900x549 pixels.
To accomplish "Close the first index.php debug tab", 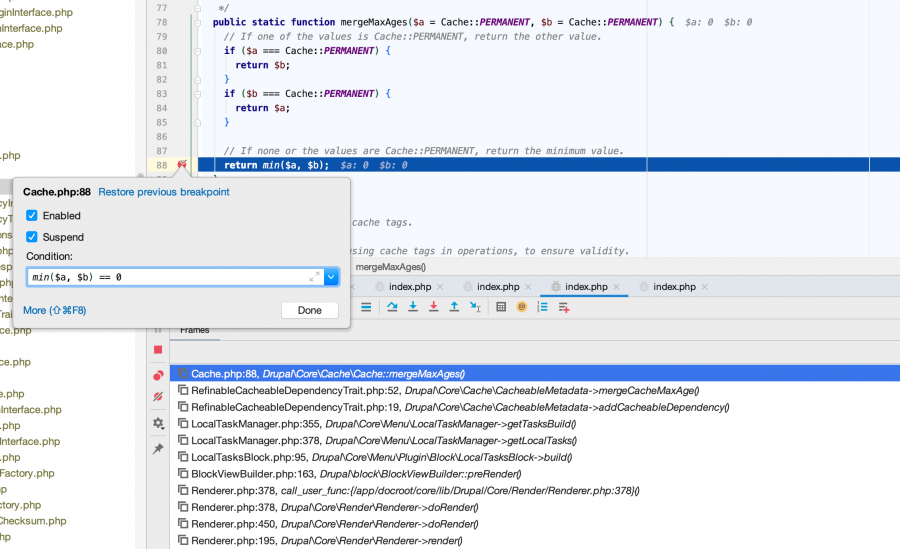I will (440, 287).
